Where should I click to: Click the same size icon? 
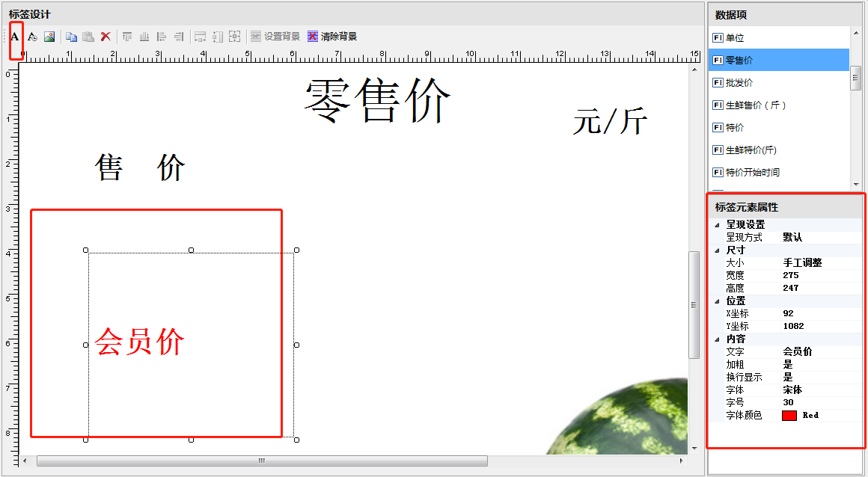pyautogui.click(x=235, y=37)
